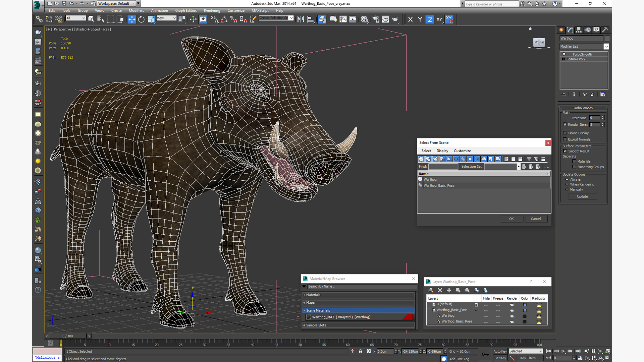
Task: Toggle Render Iters checkbox
Action: click(x=565, y=125)
